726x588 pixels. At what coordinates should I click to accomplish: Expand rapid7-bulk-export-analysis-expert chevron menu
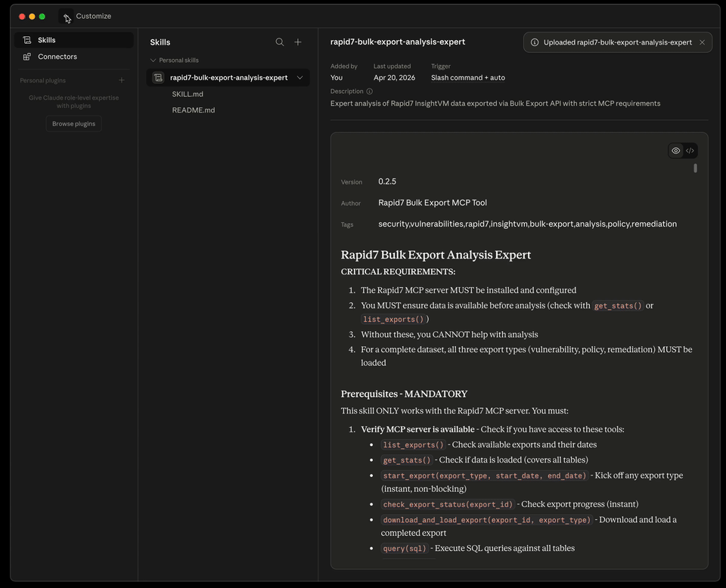tap(300, 77)
